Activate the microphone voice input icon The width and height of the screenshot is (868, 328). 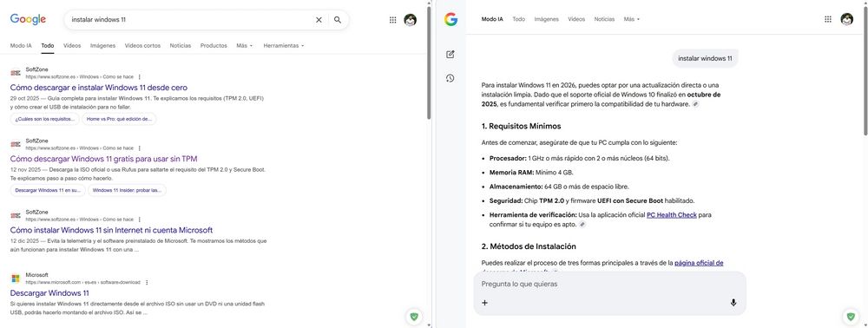733,303
